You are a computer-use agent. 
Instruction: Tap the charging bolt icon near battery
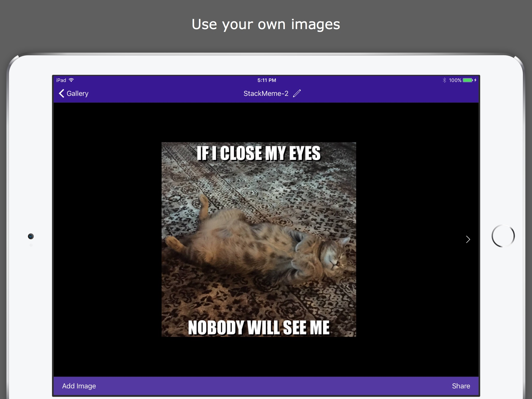tap(475, 80)
